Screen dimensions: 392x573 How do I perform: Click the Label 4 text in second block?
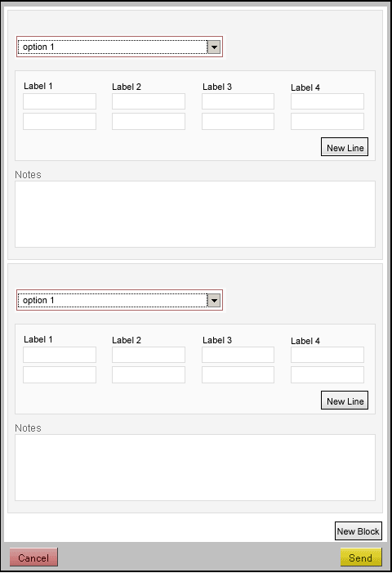[x=305, y=341]
